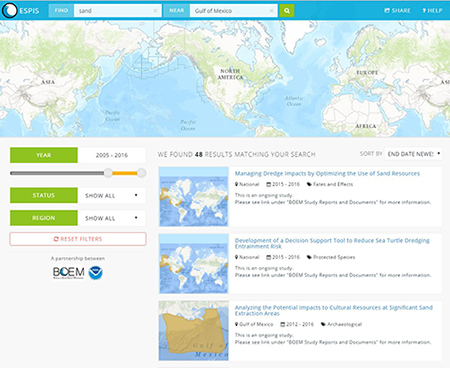Click Gulf of Mexico location in third result
The height and width of the screenshot is (368, 450).
coord(254,324)
